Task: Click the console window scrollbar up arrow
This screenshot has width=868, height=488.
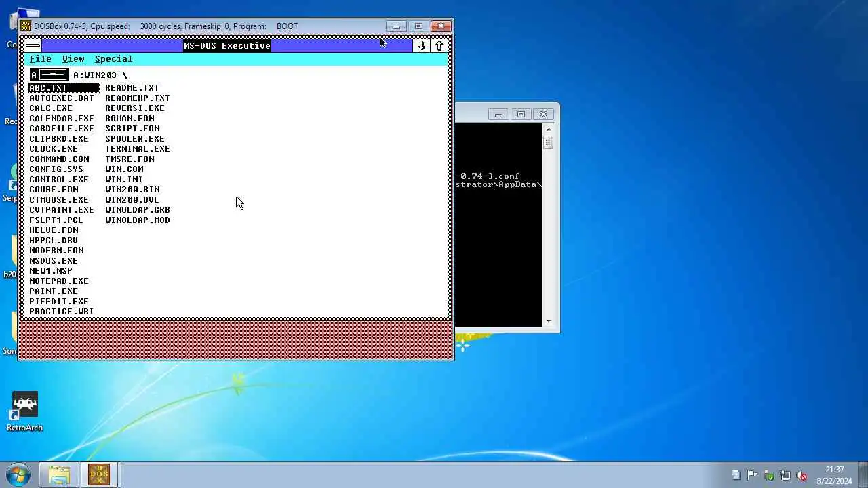Action: pyautogui.click(x=549, y=129)
